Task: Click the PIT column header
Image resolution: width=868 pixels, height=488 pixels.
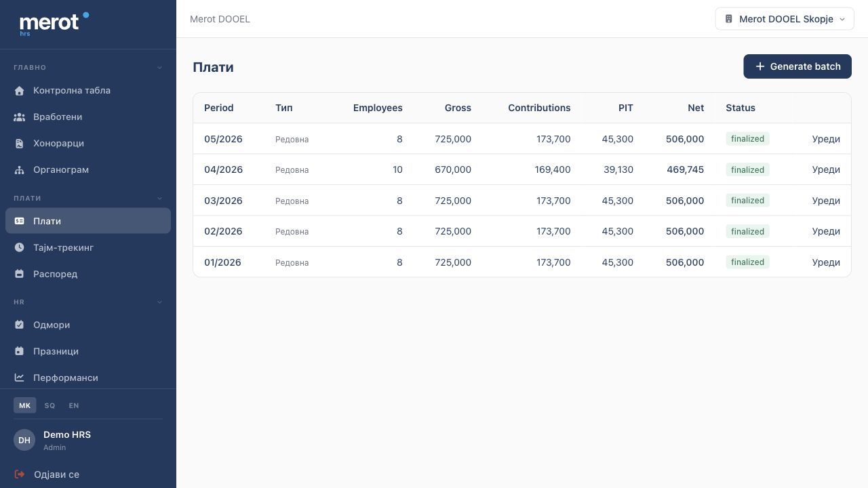Action: tap(626, 108)
